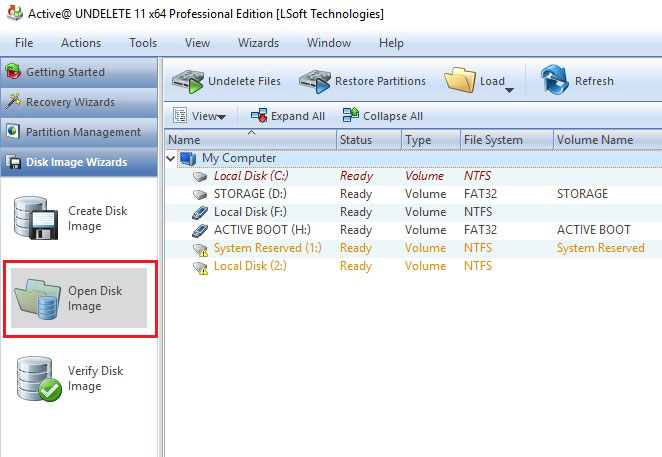
Task: Click the Expand All icon
Action: pos(259,115)
